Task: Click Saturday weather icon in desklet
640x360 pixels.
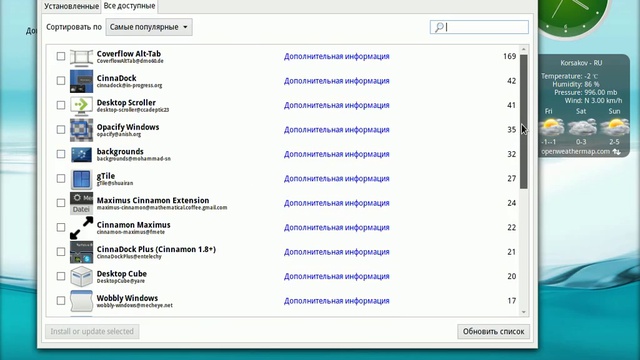Action: 582,127
